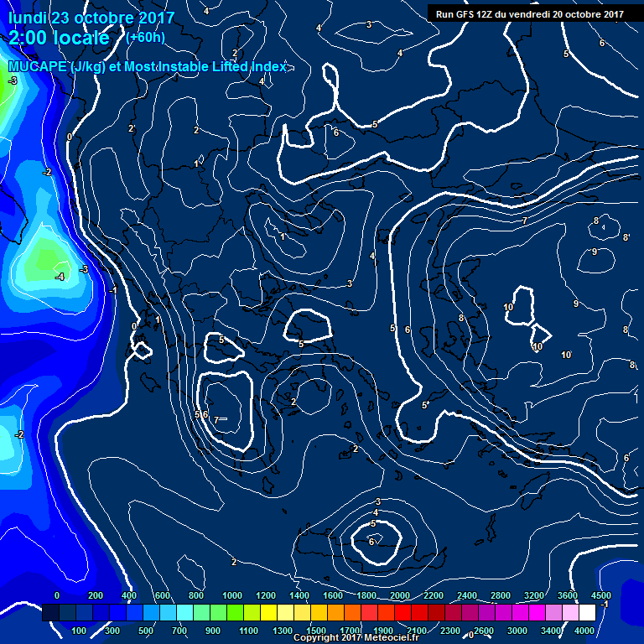Click the '4000' legend label
Screen dimensions: 644x644
[584, 631]
